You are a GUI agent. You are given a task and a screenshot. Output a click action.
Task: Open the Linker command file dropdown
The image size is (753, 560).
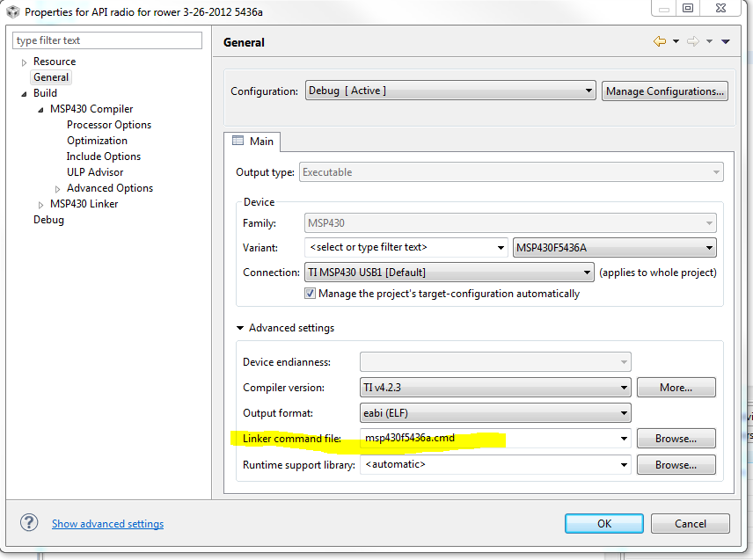(624, 438)
